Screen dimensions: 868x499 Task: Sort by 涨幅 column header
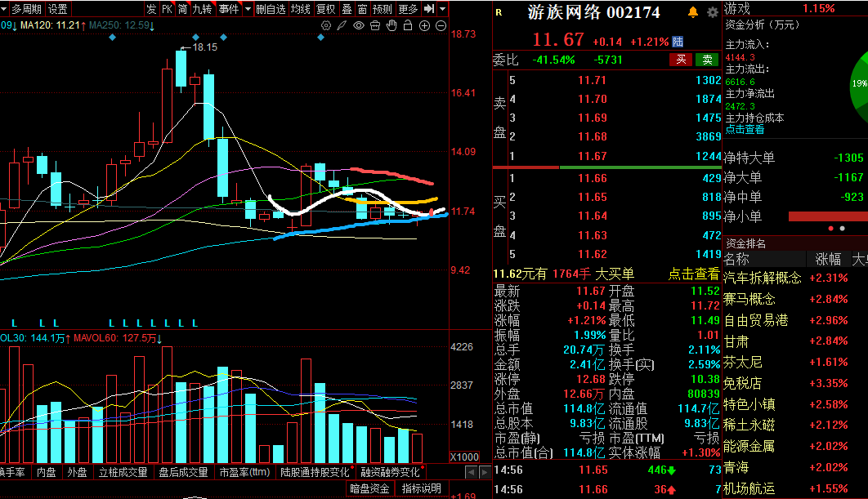[x=828, y=259]
